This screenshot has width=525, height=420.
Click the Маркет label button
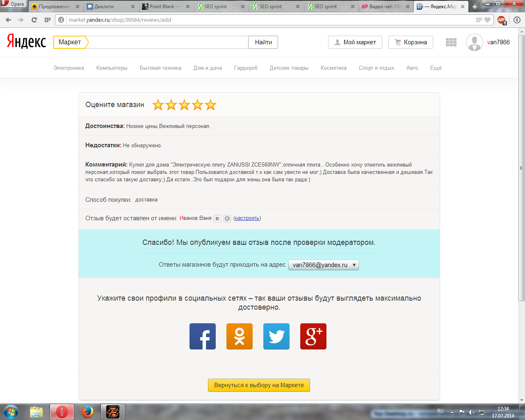[x=71, y=42]
